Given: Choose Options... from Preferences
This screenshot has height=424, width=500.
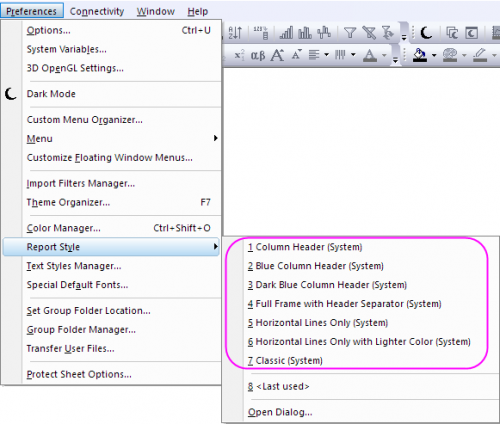Looking at the screenshot, I should coord(112,30).
